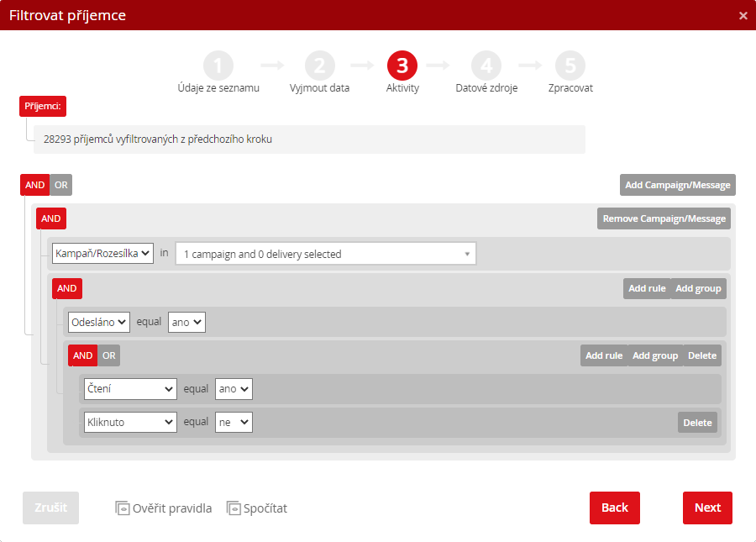Image resolution: width=756 pixels, height=542 pixels.
Task: Add group to the Odesláno group
Action: (x=698, y=288)
